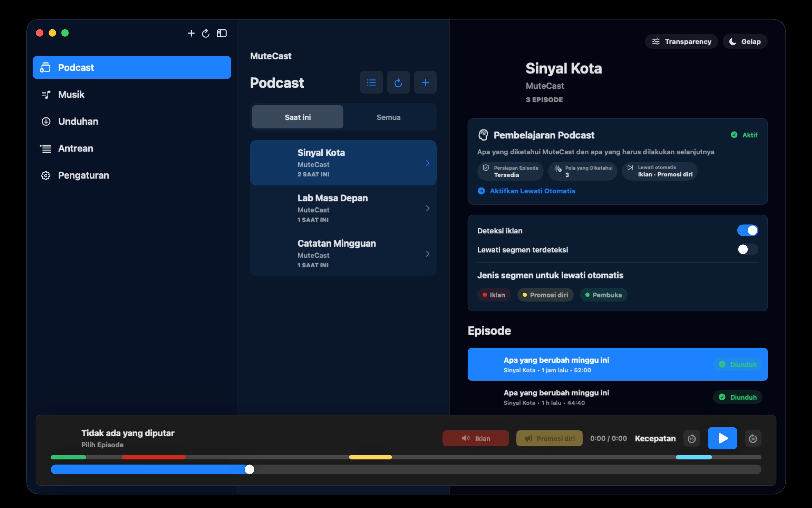Screen dimensions: 812x508
Task: Add a podcast with the blue plus button
Action: tap(425, 82)
